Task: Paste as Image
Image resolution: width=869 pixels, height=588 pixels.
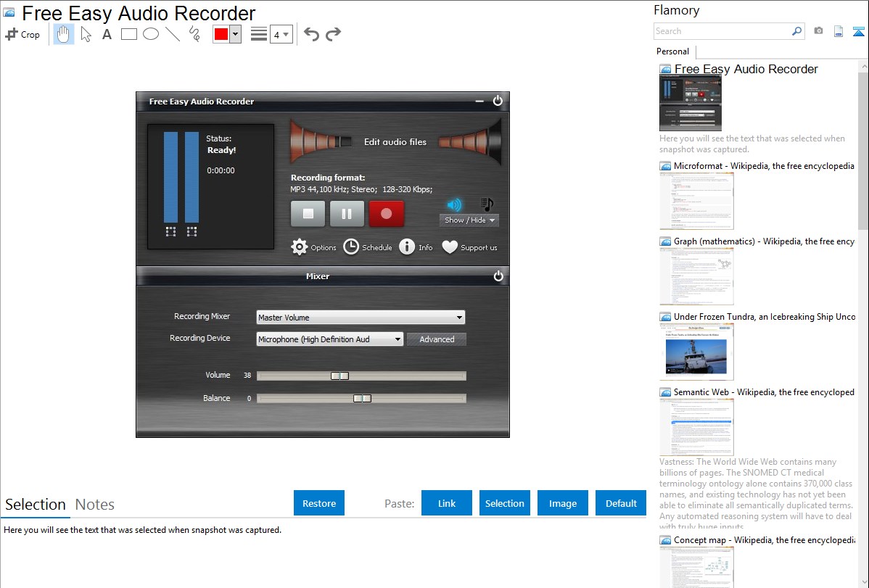Action: [563, 503]
